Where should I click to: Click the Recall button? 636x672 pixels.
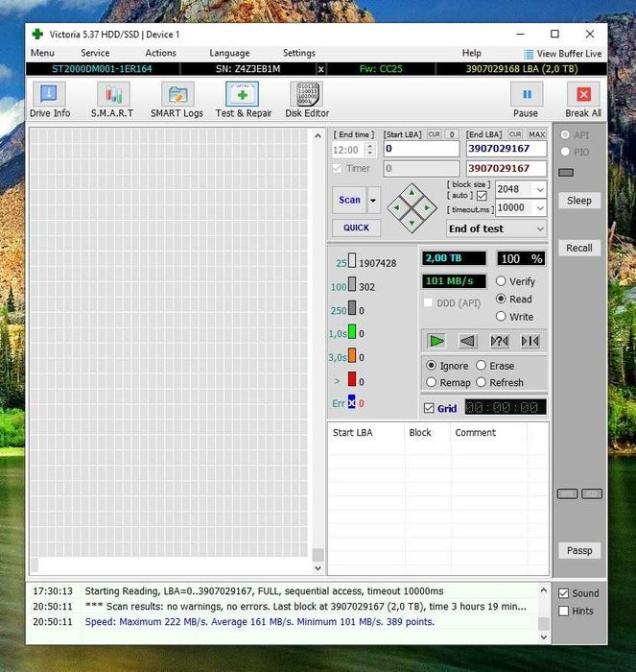(x=579, y=248)
